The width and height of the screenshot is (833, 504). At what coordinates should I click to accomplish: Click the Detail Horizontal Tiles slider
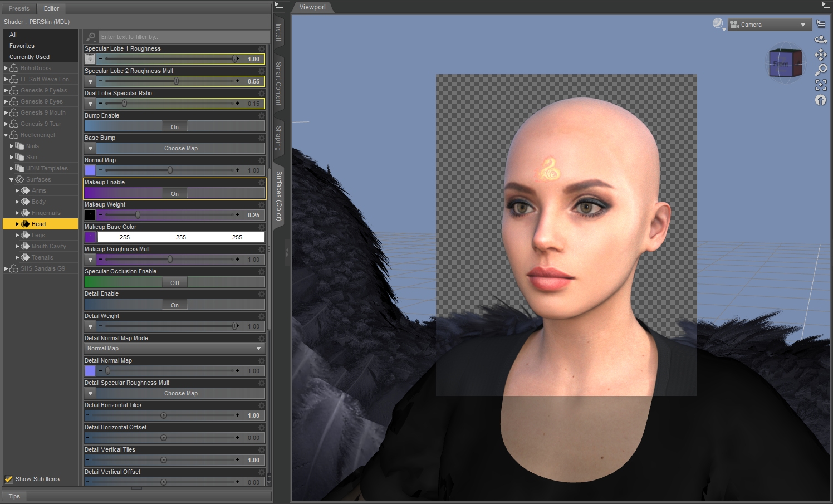coord(164,415)
